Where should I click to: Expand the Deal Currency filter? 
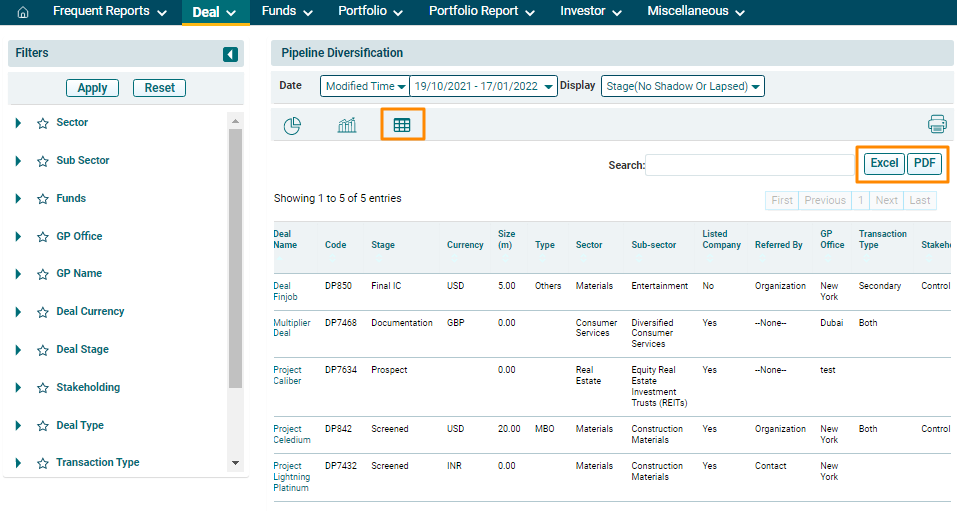pos(18,312)
